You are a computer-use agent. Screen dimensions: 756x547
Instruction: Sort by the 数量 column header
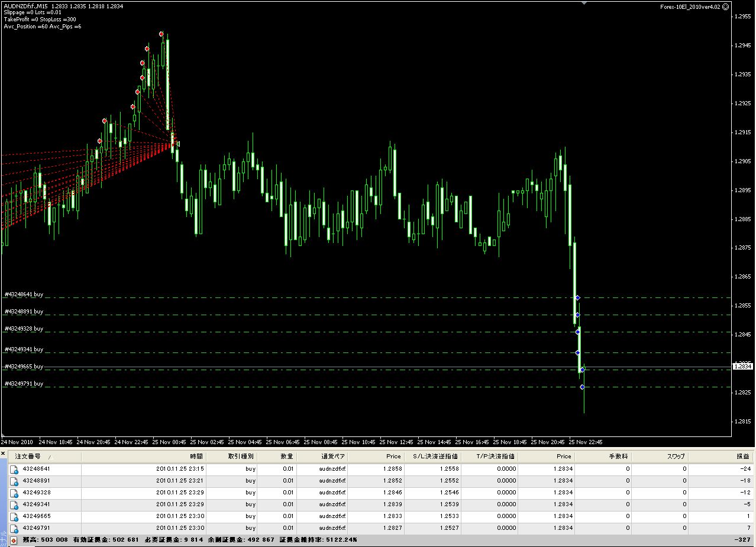277,457
